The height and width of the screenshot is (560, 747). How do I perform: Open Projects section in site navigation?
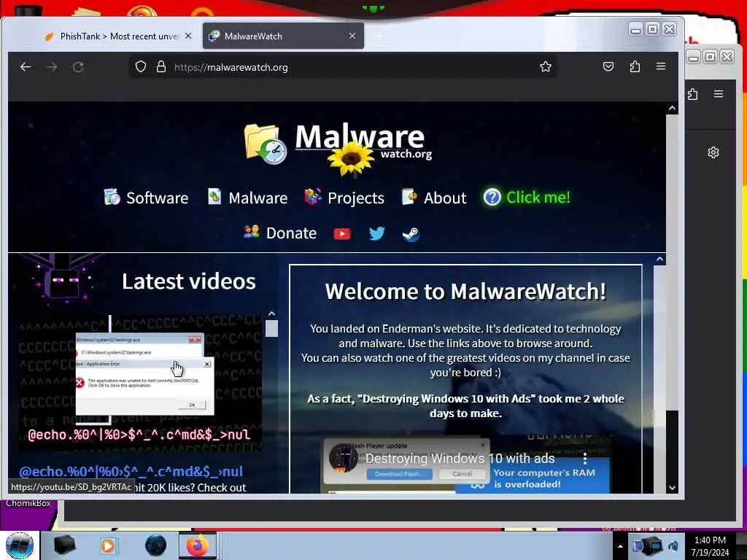[x=344, y=198]
